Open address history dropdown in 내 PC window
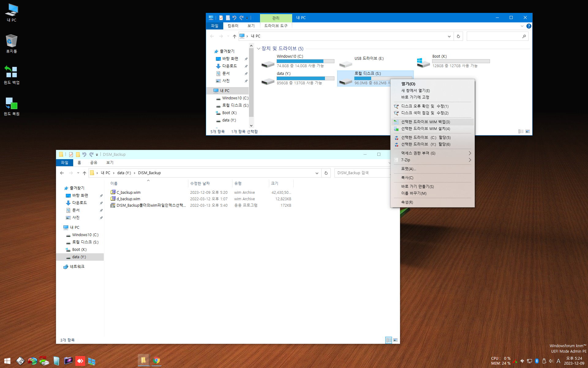 (x=449, y=36)
